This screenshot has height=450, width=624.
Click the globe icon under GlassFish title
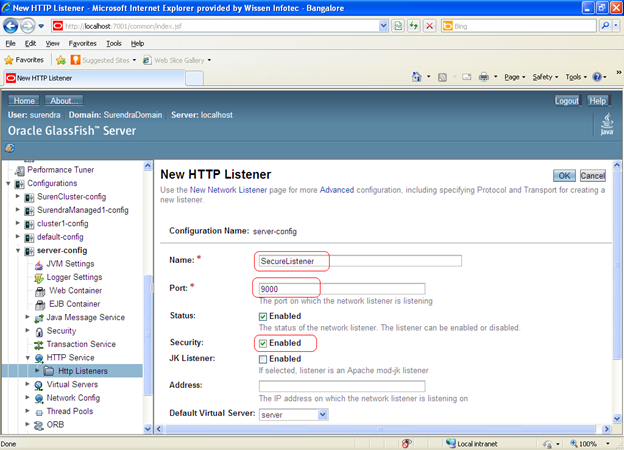[x=10, y=148]
